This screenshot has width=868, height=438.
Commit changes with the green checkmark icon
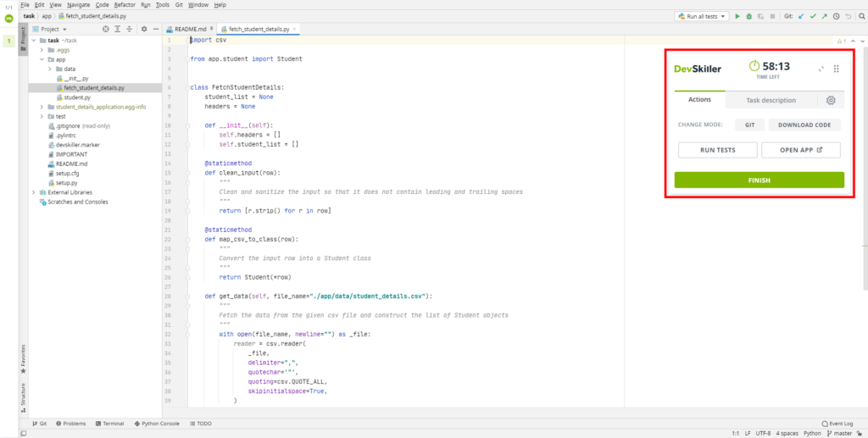[x=813, y=16]
